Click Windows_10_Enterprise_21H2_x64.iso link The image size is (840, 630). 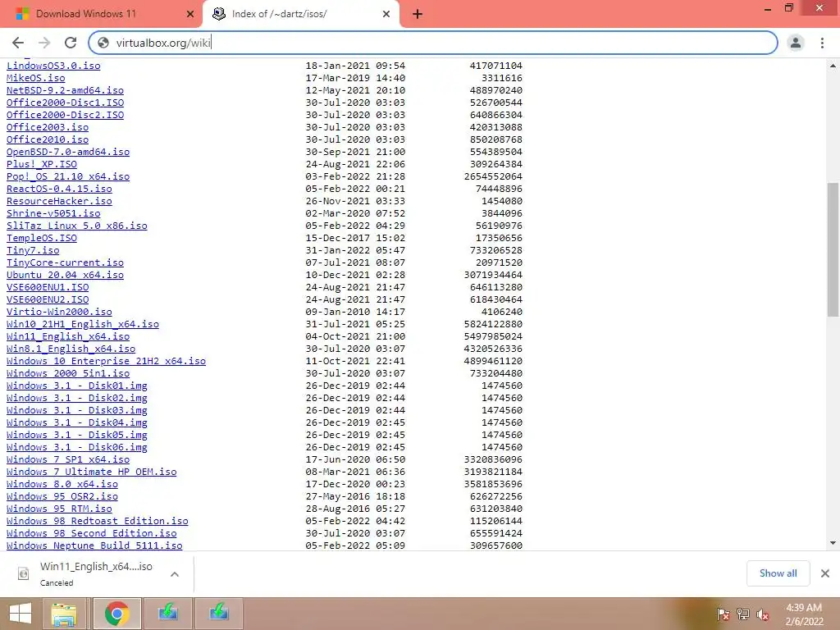pos(106,362)
